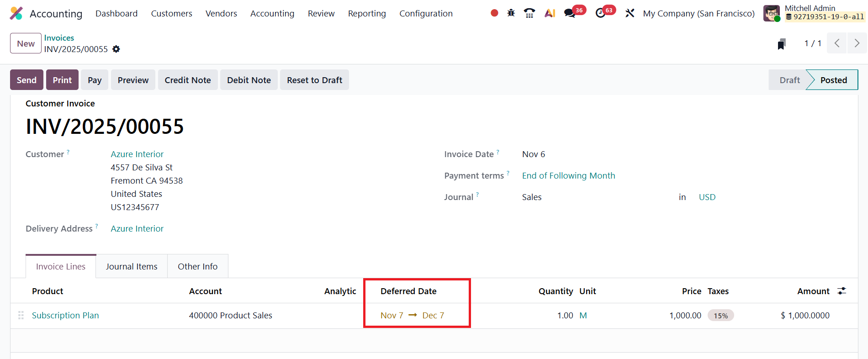Viewport: 868px width, 359px height.
Task: Switch to the Journal Items tab
Action: tap(132, 266)
